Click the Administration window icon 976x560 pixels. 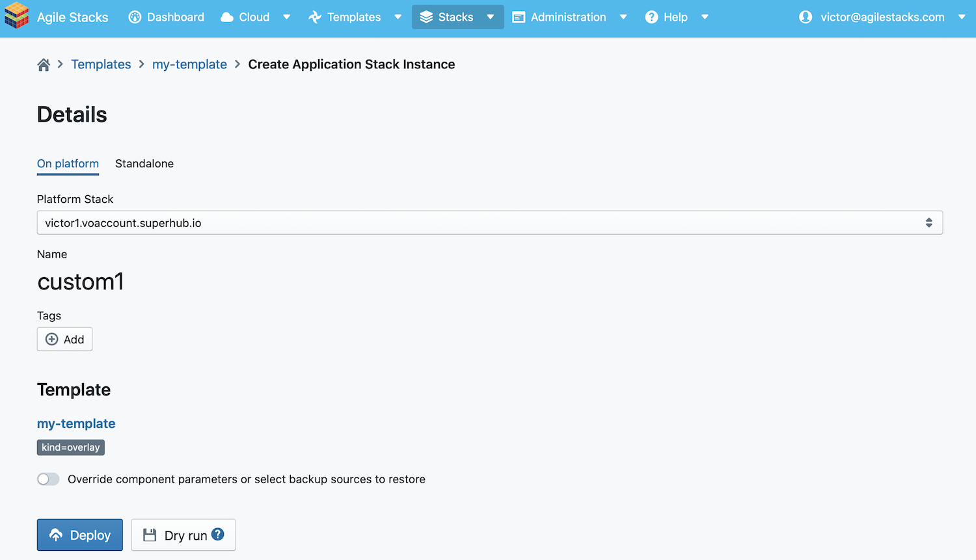(519, 17)
